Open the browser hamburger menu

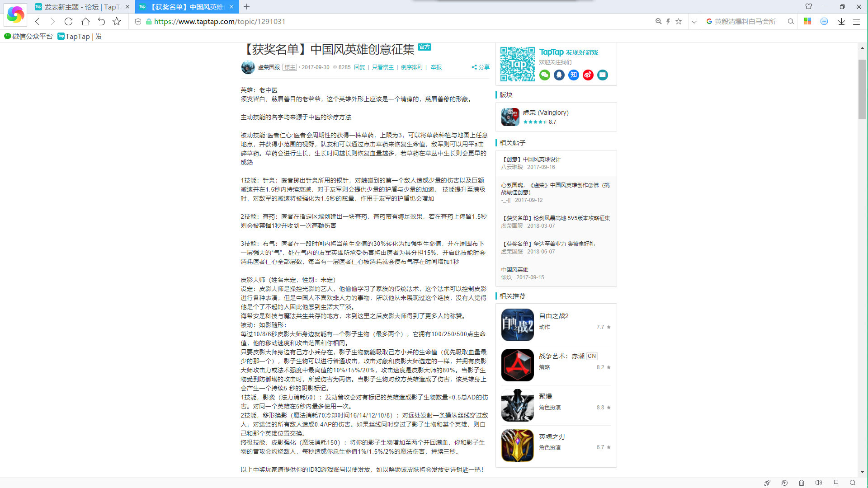coord(856,21)
